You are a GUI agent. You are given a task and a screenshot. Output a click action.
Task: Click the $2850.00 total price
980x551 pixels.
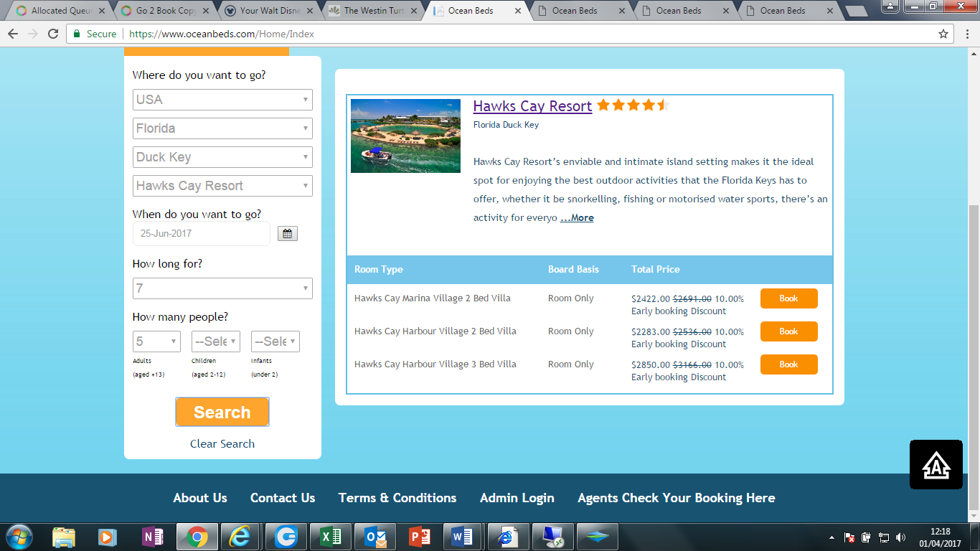pyautogui.click(x=651, y=365)
